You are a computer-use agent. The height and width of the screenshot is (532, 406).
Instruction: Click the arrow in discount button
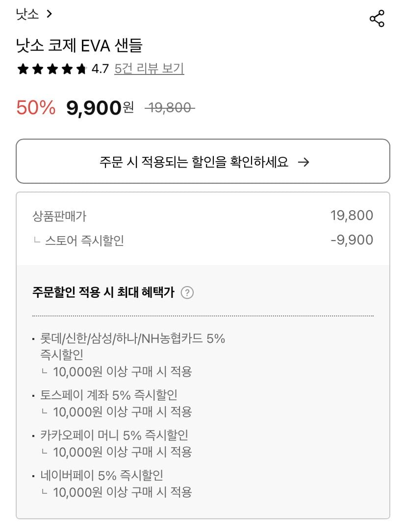304,162
